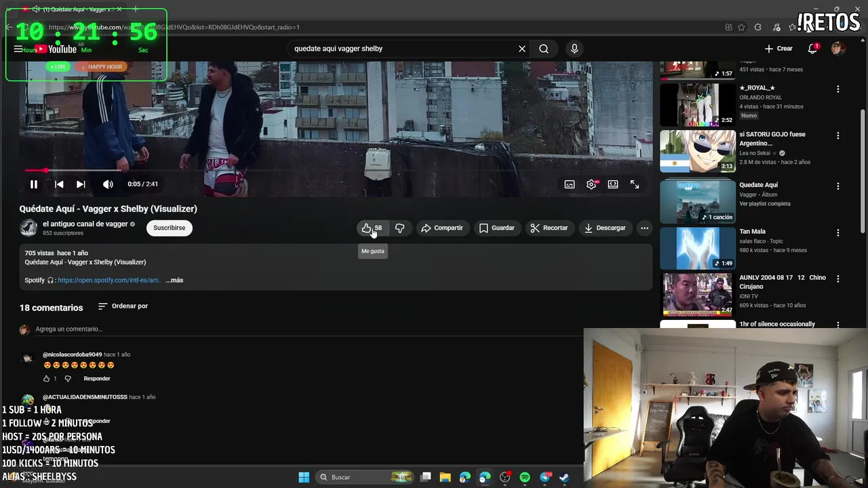Open YouTube notifications bell
Screen dimensions: 868x488
(x=812, y=49)
